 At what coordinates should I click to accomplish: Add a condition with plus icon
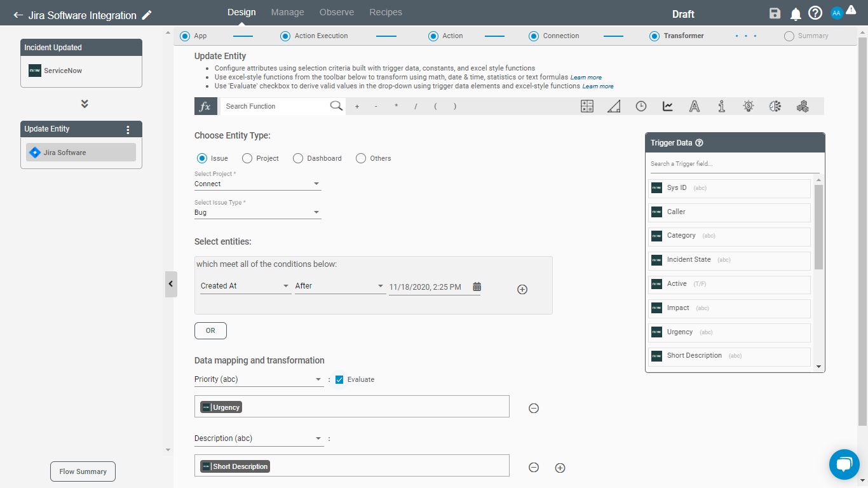522,289
